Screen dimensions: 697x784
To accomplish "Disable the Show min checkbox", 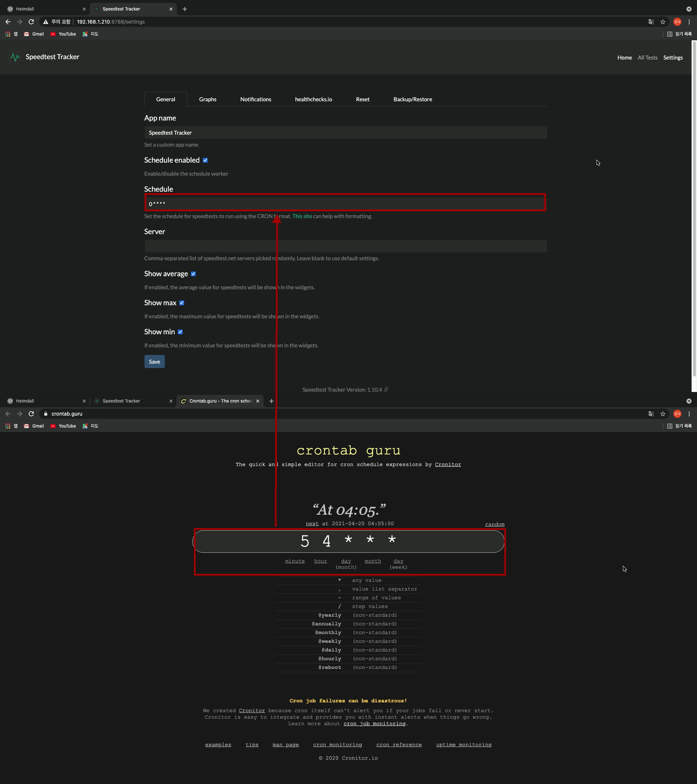I will (180, 332).
